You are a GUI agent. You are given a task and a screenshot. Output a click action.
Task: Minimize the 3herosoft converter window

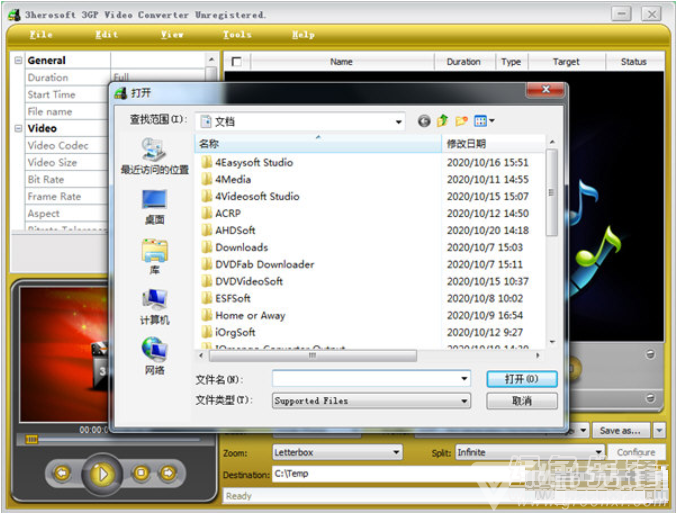621,14
